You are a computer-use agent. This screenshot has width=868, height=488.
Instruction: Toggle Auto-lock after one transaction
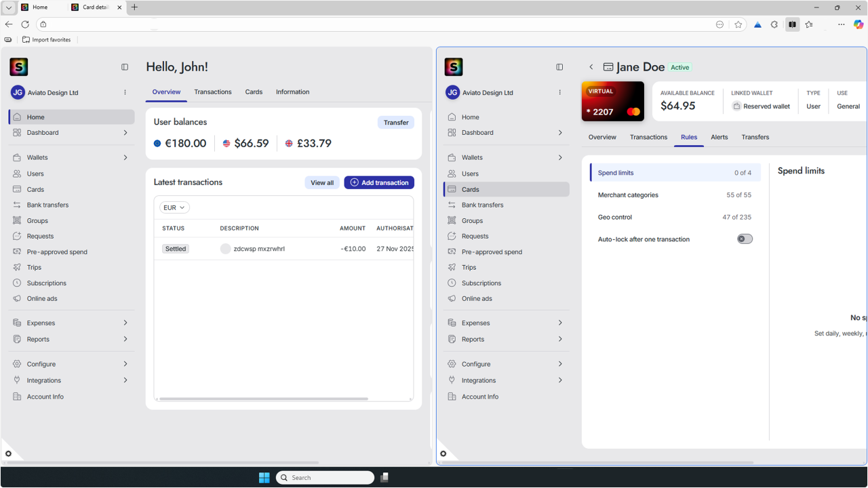[745, 239]
